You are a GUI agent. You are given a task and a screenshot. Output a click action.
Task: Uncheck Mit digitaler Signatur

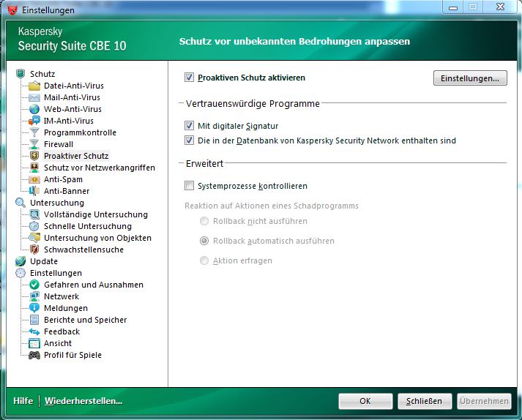point(189,125)
